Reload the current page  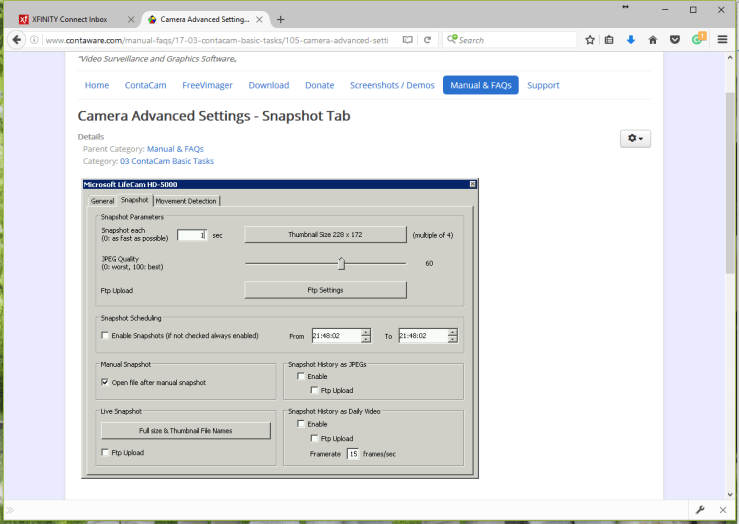click(x=428, y=40)
